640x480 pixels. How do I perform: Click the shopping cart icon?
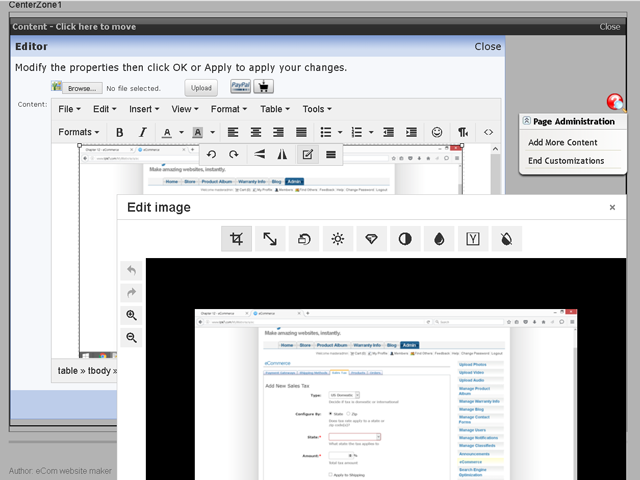264,87
